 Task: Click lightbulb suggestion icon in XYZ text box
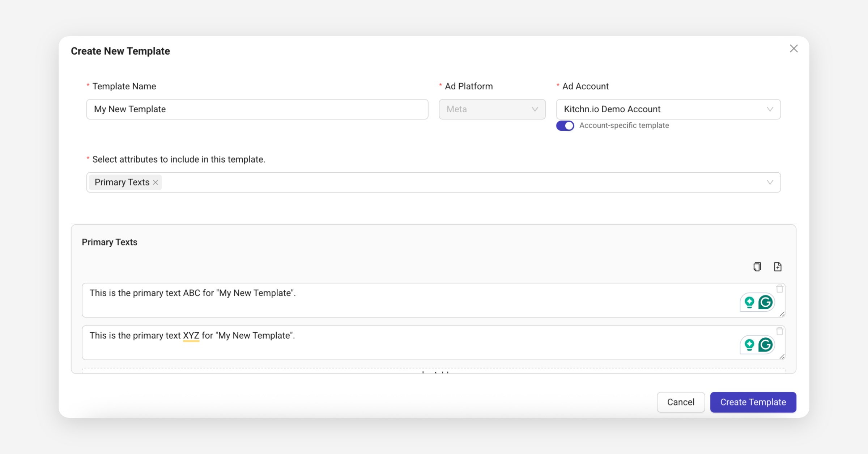pyautogui.click(x=749, y=345)
